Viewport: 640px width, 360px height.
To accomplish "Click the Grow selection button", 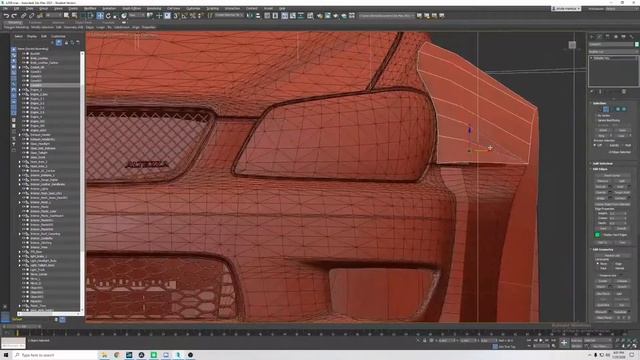I will [x=622, y=130].
